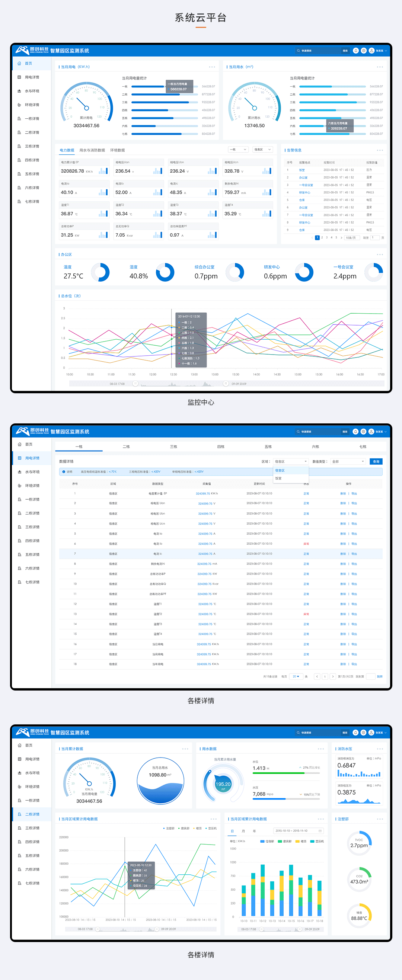Click the highlighted 用电详情 sidebar icon
This screenshot has width=402, height=980.
19,458
